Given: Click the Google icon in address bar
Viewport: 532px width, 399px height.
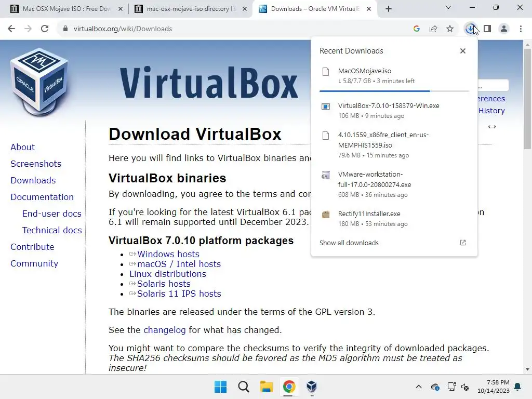Looking at the screenshot, I should tap(417, 29).
